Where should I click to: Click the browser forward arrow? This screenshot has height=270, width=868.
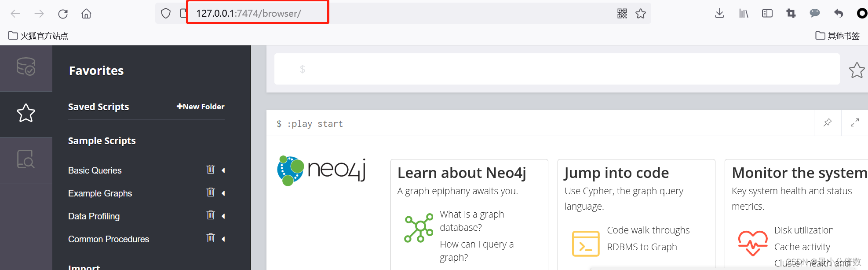(x=39, y=14)
